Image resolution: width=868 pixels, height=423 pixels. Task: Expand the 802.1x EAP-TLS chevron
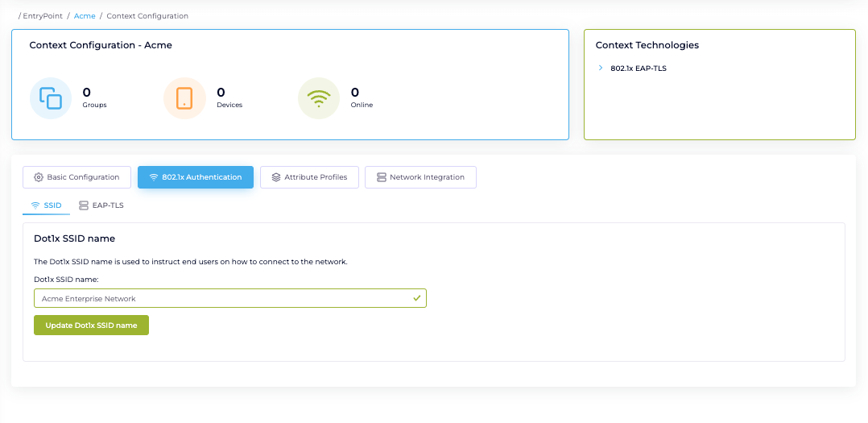[601, 68]
